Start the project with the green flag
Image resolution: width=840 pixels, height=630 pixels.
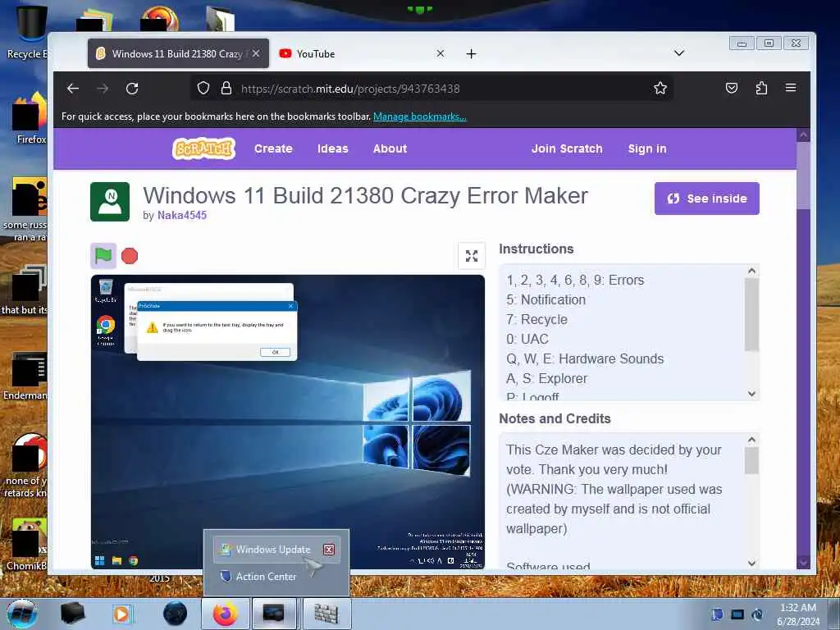tap(103, 256)
